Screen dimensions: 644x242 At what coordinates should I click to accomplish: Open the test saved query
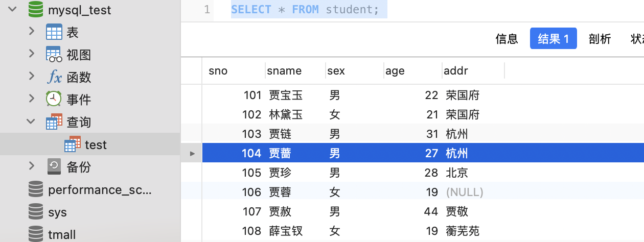coord(96,144)
